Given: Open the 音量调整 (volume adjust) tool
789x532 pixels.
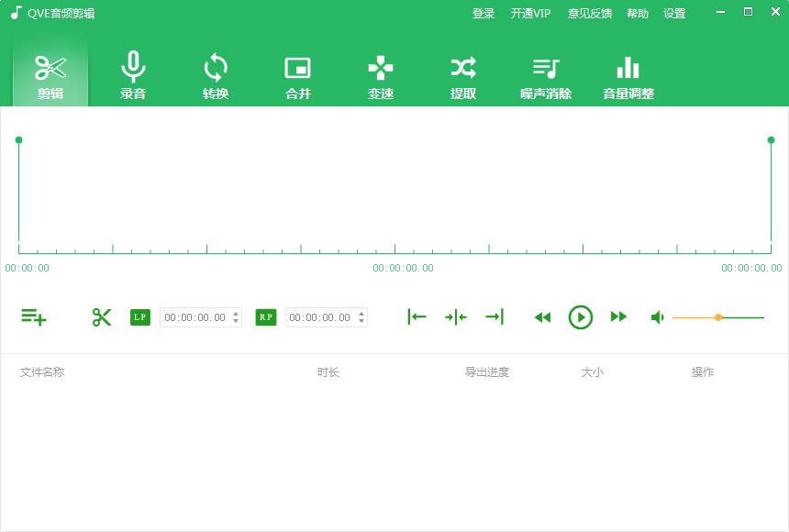Looking at the screenshot, I should [628, 75].
